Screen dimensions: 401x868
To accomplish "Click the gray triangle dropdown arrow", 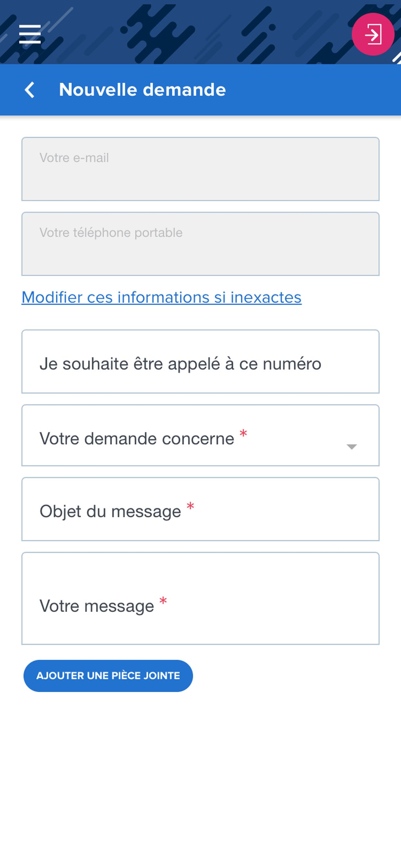I will pos(352,447).
